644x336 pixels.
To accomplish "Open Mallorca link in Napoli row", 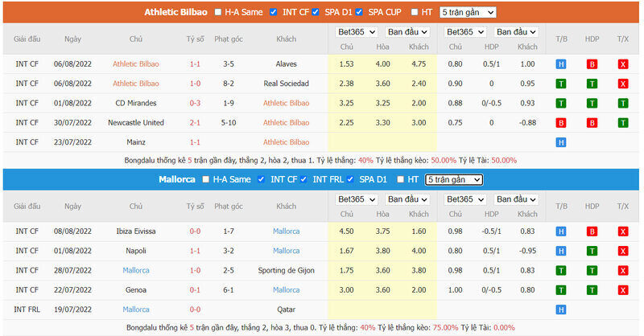I will pyautogui.click(x=287, y=251).
